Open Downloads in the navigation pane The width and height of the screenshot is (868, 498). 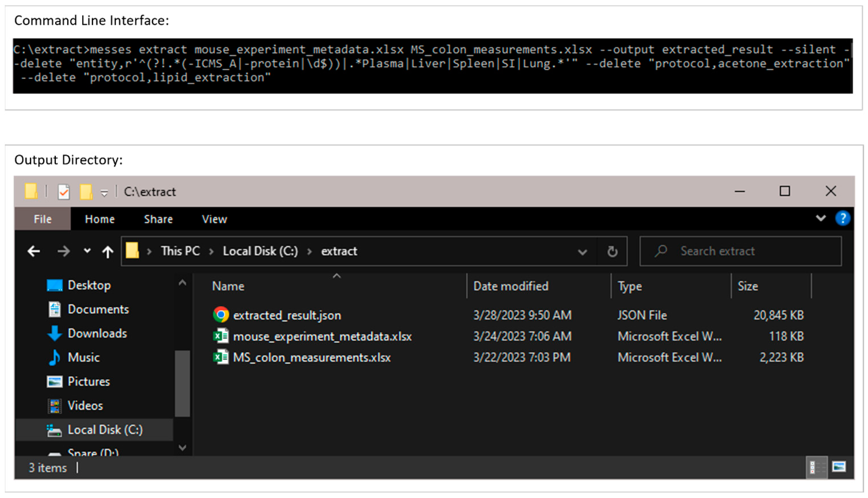tap(97, 333)
